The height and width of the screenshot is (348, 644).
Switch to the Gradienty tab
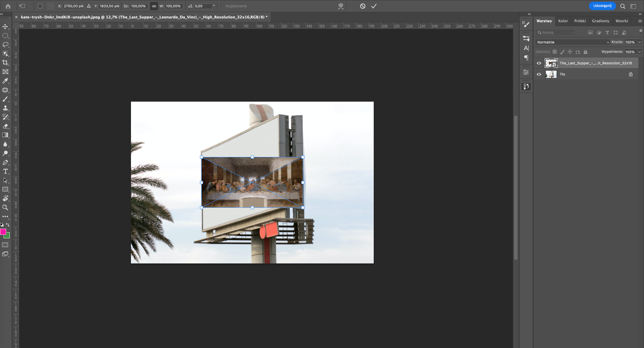(600, 21)
